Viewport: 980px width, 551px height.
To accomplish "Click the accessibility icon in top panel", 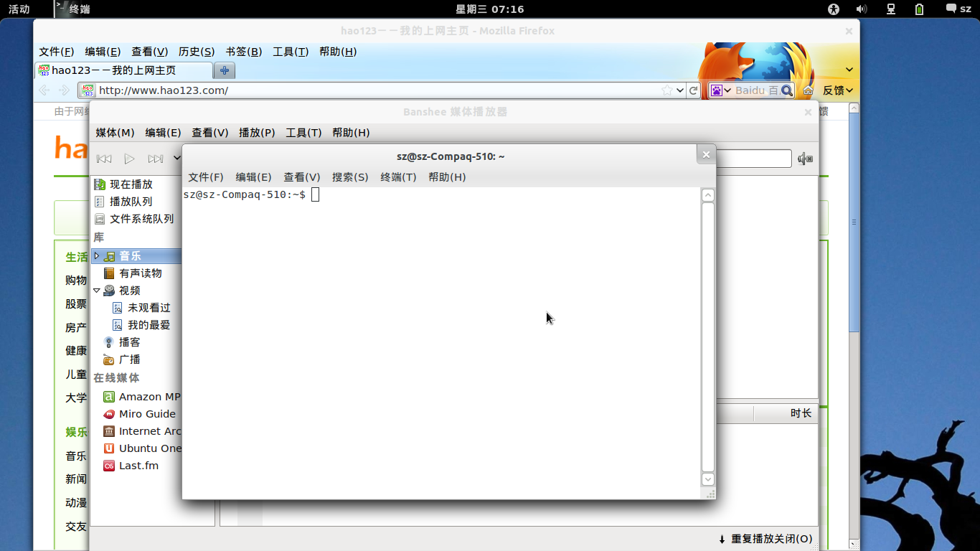I will click(833, 9).
